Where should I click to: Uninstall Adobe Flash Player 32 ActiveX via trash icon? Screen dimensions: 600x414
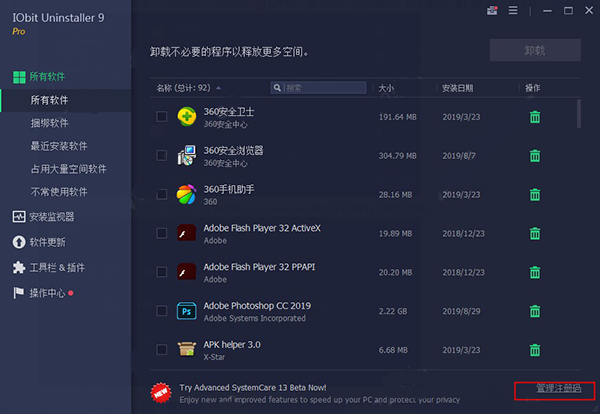pyautogui.click(x=535, y=233)
